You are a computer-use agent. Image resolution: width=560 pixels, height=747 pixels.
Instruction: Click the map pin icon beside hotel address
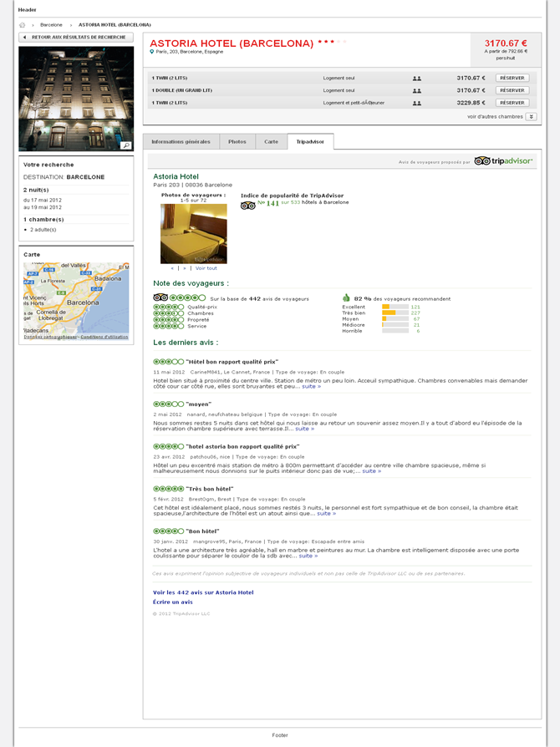click(x=152, y=52)
